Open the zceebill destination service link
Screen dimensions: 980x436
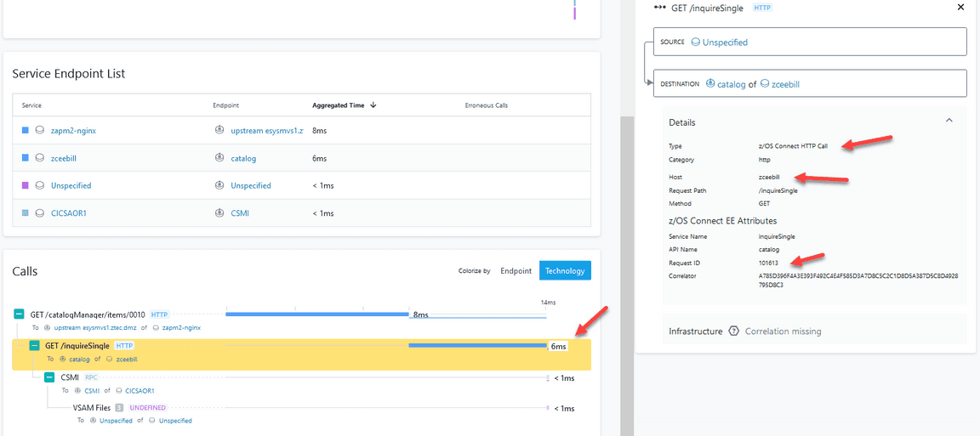coord(785,83)
